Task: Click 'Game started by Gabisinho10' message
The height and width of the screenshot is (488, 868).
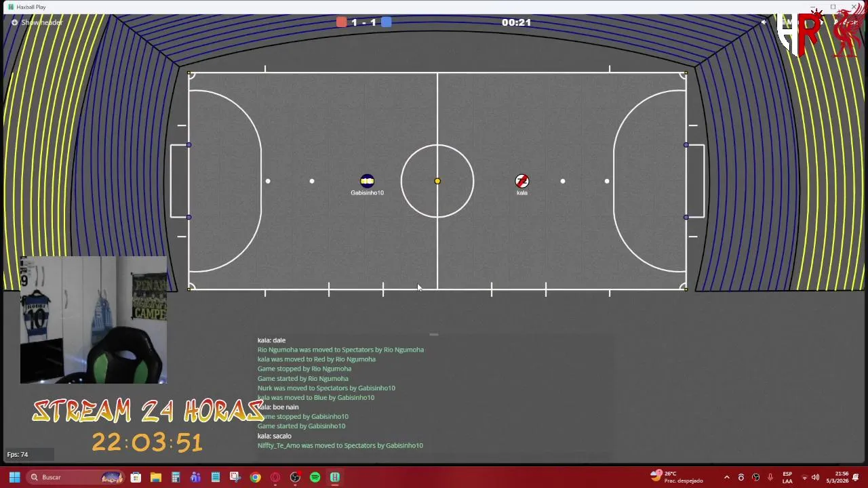Action: (301, 426)
